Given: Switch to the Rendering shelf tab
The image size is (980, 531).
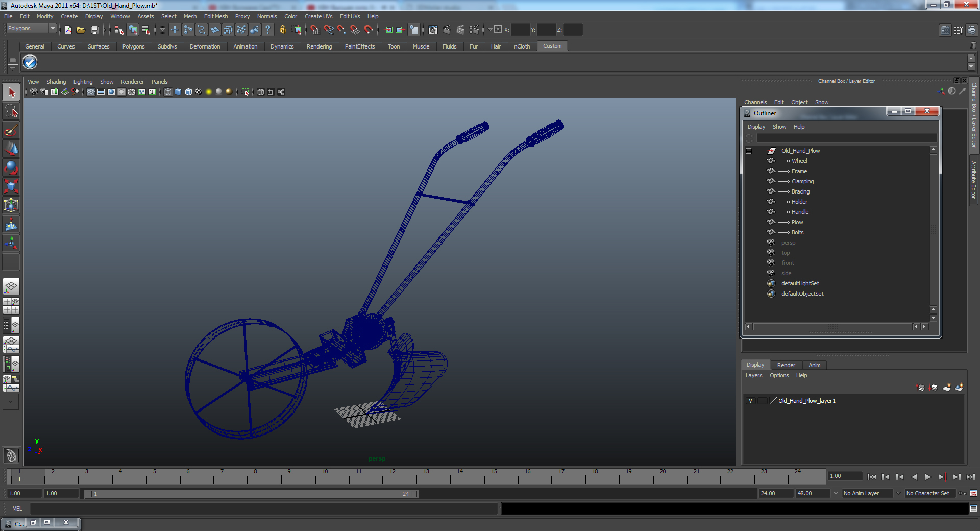Looking at the screenshot, I should click(x=319, y=46).
